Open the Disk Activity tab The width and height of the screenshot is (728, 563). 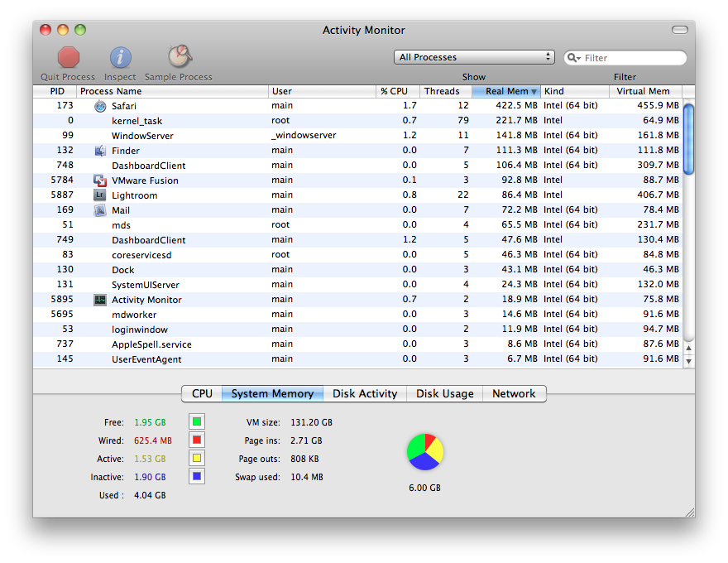(365, 393)
